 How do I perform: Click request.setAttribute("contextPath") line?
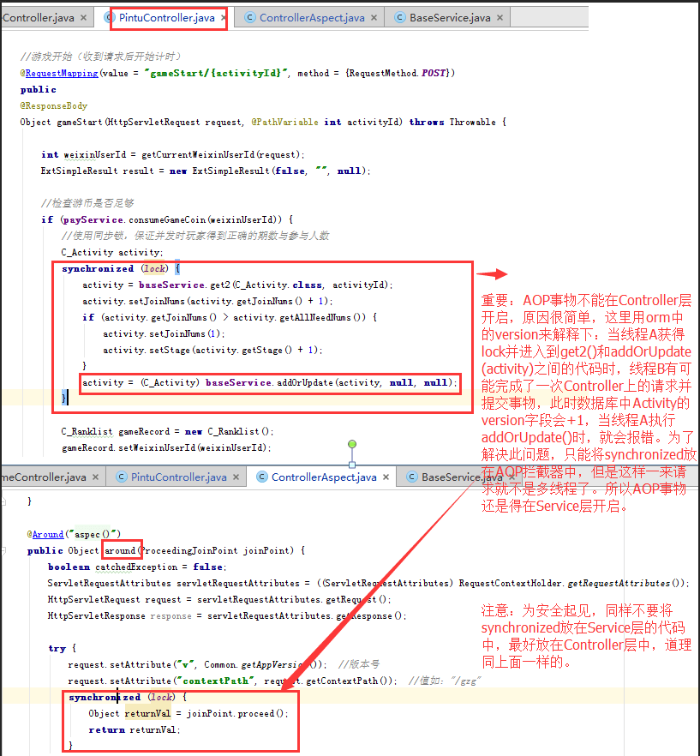pyautogui.click(x=232, y=681)
